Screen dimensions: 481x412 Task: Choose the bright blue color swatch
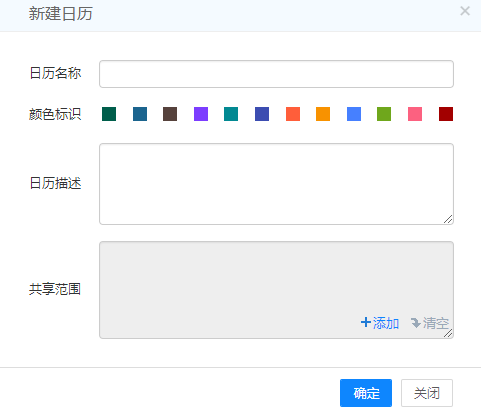[x=354, y=114]
